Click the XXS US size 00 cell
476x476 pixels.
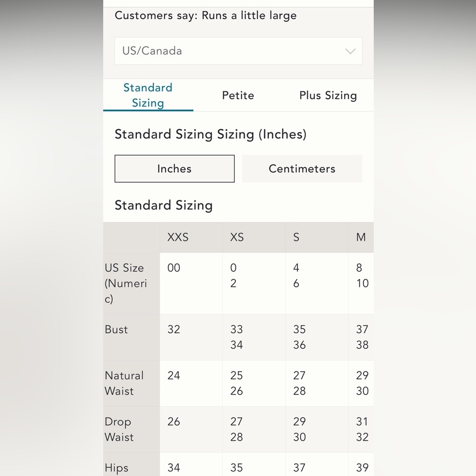[191, 283]
